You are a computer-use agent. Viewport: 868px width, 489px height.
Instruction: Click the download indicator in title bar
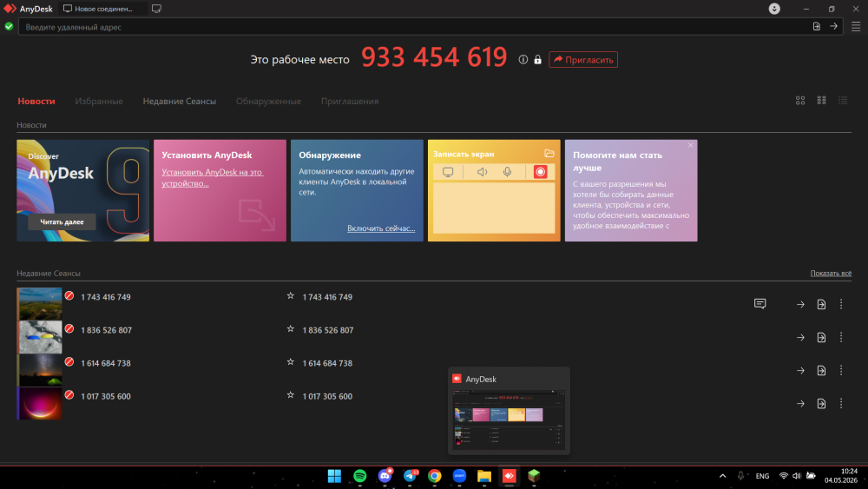774,9
